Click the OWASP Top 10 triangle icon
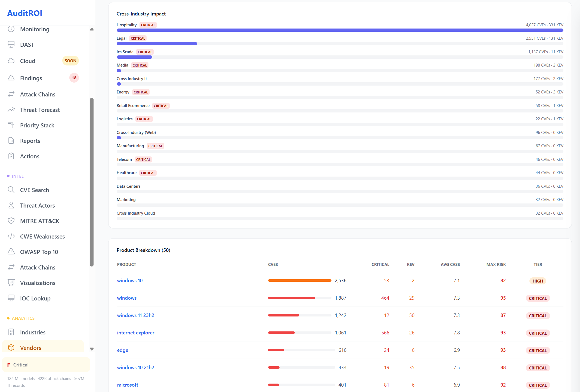Screen dimensions: 580x392 click(11, 252)
